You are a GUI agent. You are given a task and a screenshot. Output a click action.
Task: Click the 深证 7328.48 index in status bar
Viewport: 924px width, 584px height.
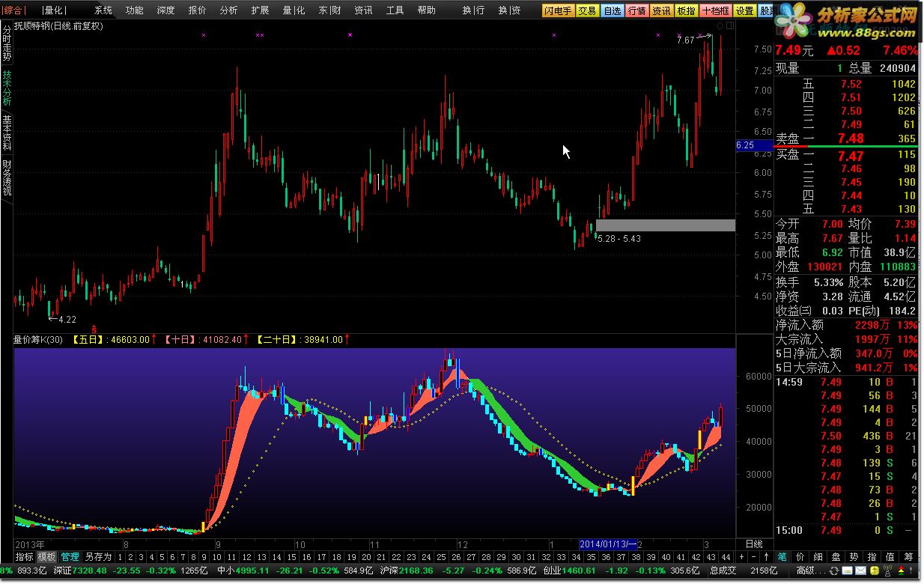(79, 571)
